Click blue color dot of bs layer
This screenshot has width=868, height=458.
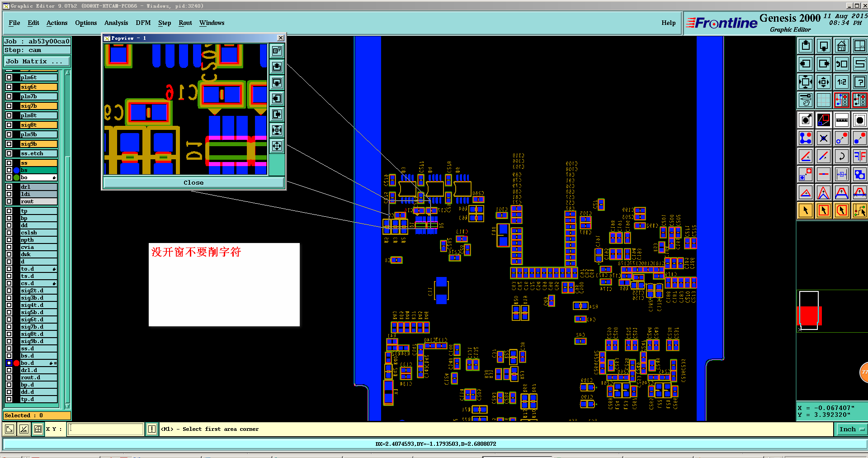click(x=17, y=170)
